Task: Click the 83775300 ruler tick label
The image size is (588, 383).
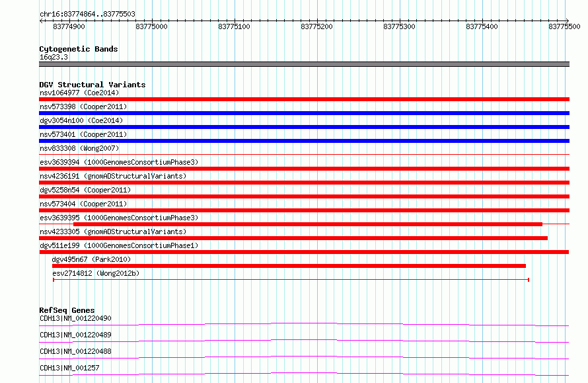Action: click(x=399, y=26)
